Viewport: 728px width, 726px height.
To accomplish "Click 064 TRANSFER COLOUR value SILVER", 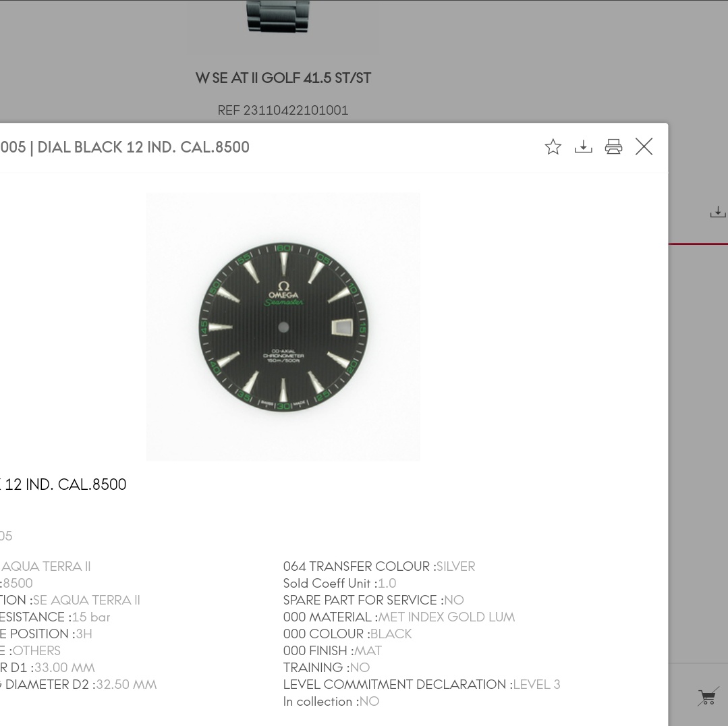I will 455,566.
